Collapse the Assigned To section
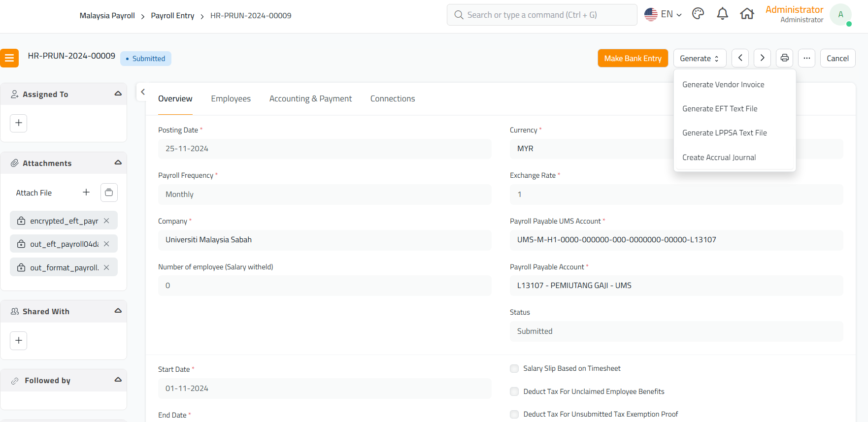 point(118,94)
